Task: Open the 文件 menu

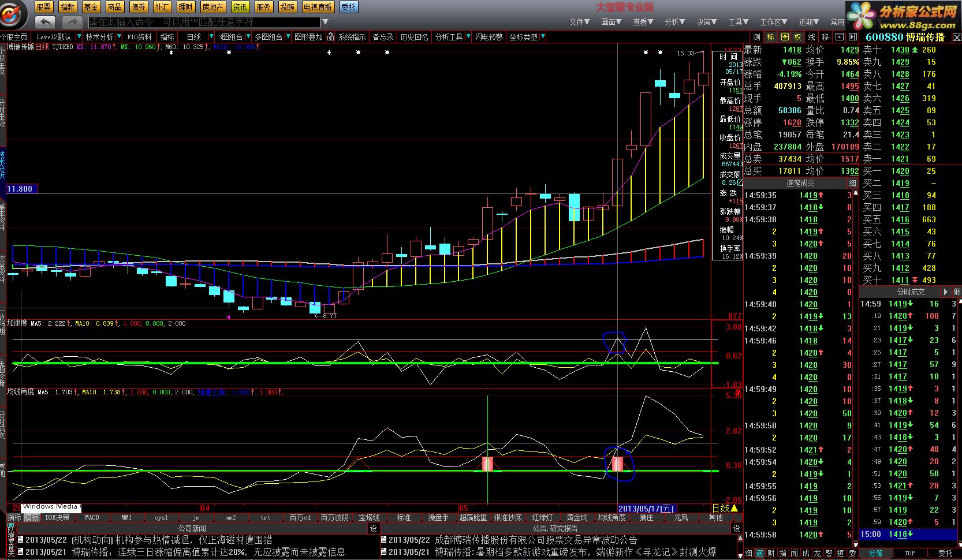Action: (579, 22)
